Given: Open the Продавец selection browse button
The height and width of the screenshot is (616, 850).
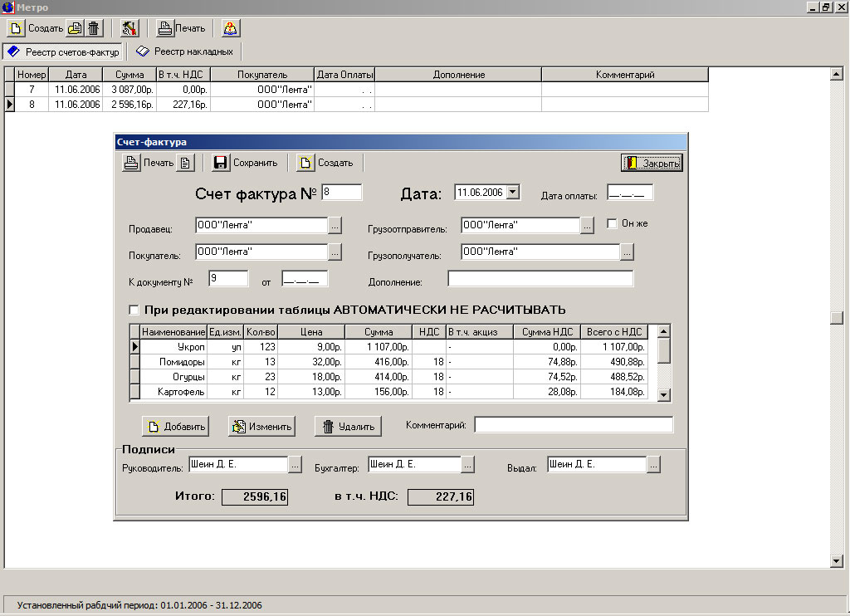Looking at the screenshot, I should click(x=335, y=225).
